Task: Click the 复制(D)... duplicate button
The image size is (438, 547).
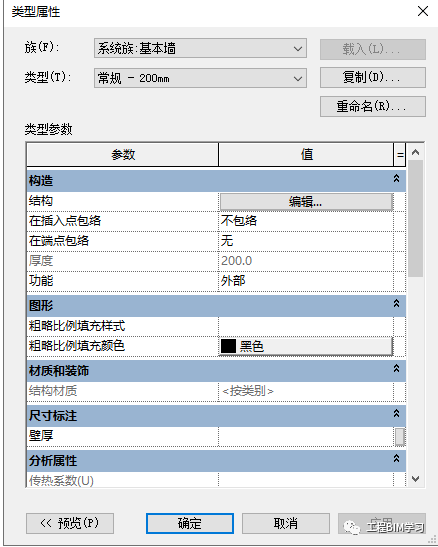Action: click(372, 77)
